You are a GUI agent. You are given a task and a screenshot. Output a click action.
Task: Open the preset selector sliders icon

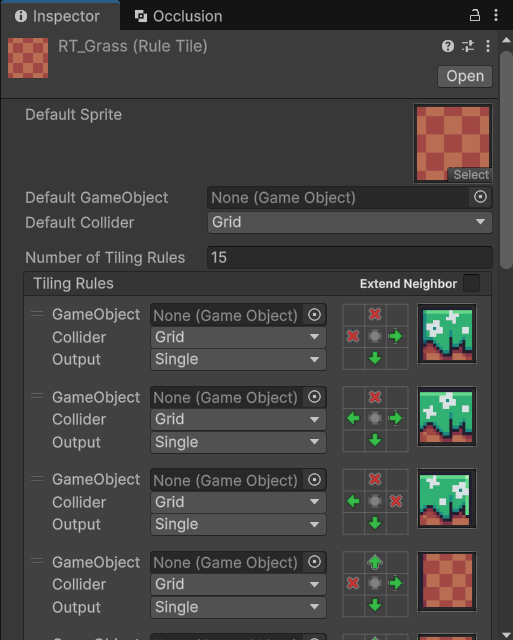[x=468, y=46]
